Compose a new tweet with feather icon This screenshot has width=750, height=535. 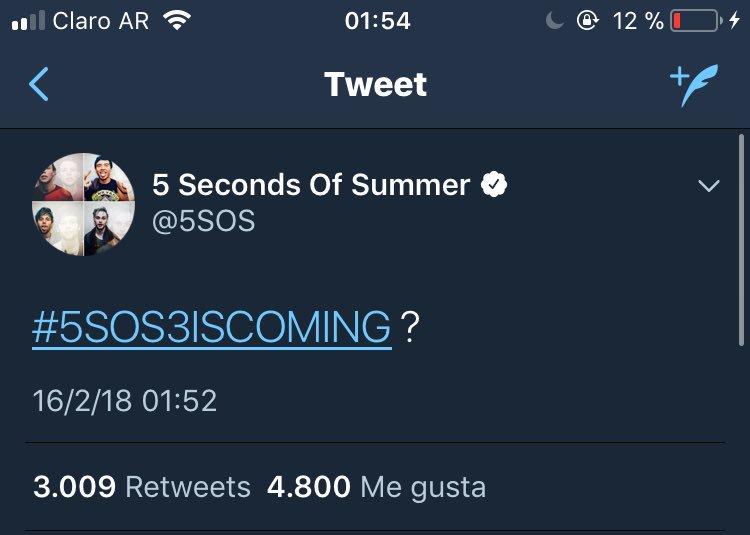(694, 85)
